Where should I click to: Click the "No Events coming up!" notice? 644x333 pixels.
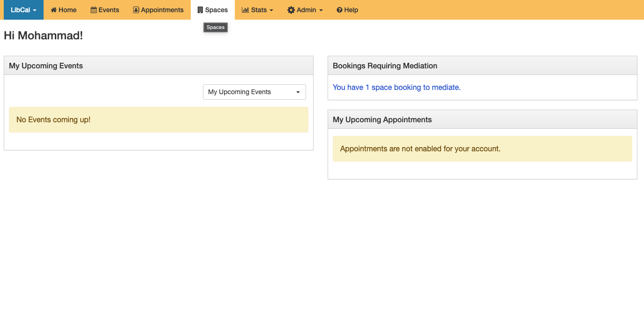coord(158,119)
